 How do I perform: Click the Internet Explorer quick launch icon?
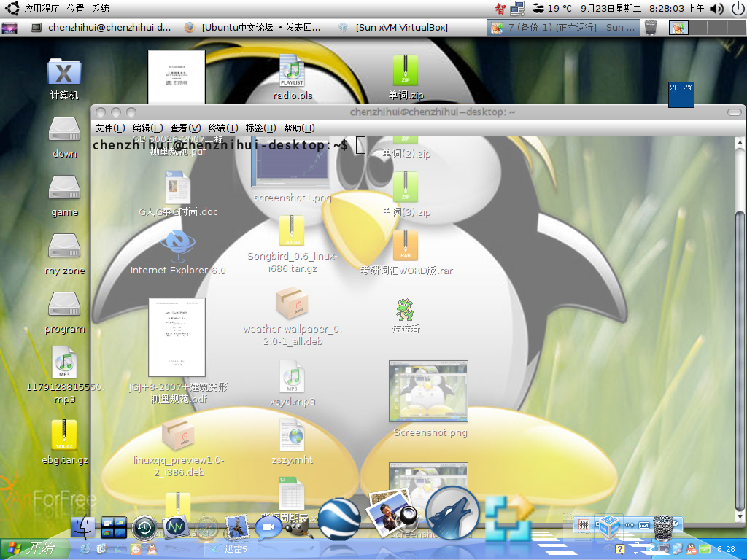[x=85, y=549]
